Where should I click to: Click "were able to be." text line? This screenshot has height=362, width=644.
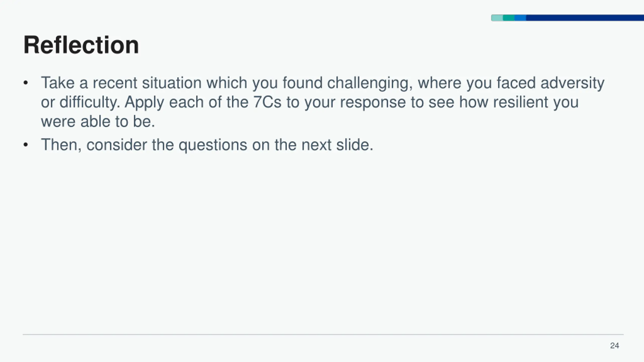click(x=98, y=122)
